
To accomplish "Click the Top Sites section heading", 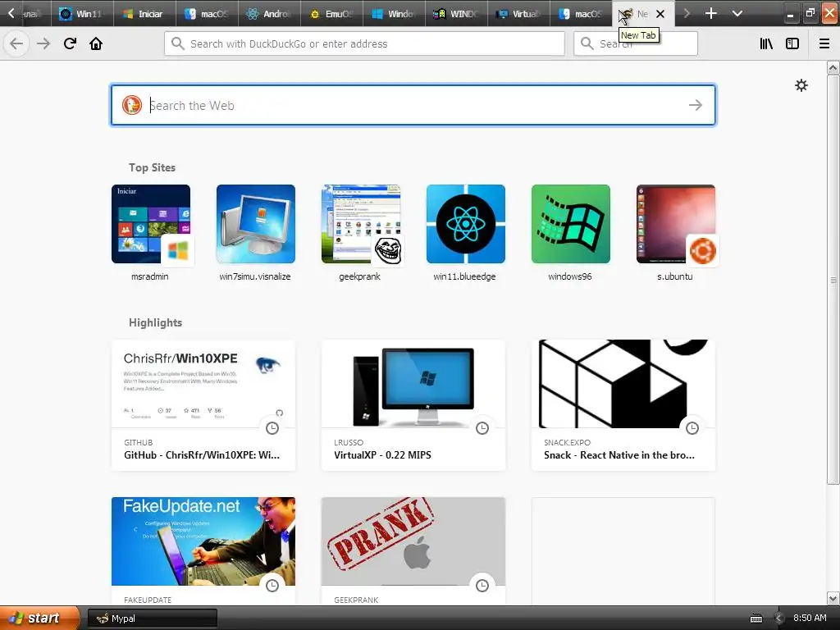I will 152,167.
